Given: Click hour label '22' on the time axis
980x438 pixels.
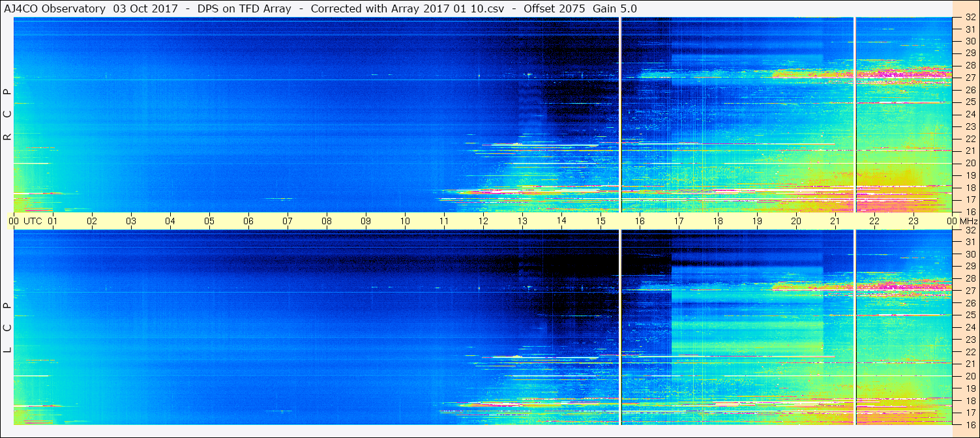Looking at the screenshot, I should (874, 221).
